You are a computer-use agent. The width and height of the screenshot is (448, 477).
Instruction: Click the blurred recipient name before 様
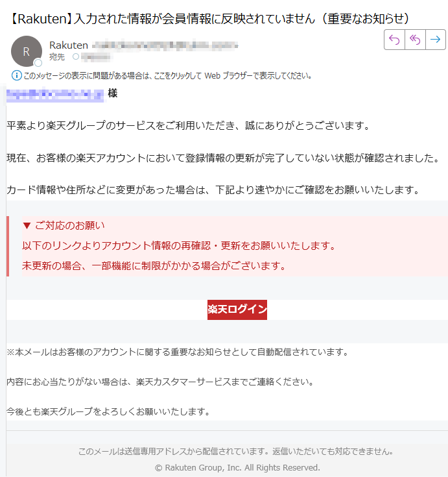[x=55, y=94]
